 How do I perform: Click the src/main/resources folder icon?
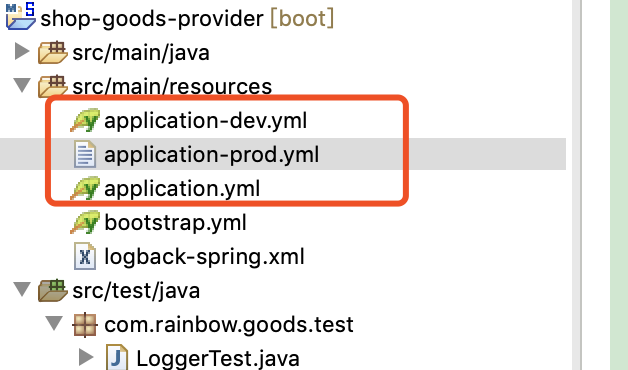pos(52,86)
